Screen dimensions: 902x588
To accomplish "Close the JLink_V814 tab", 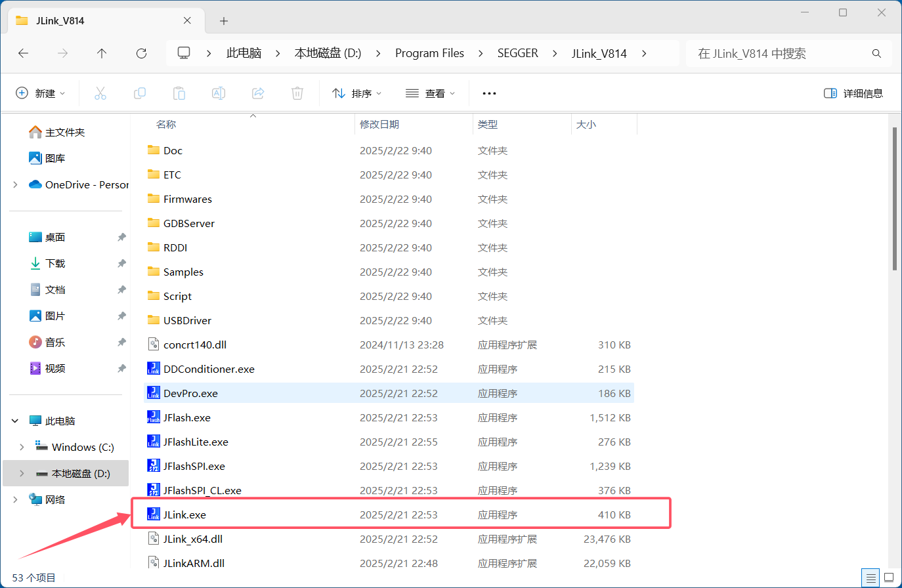I will 187,20.
